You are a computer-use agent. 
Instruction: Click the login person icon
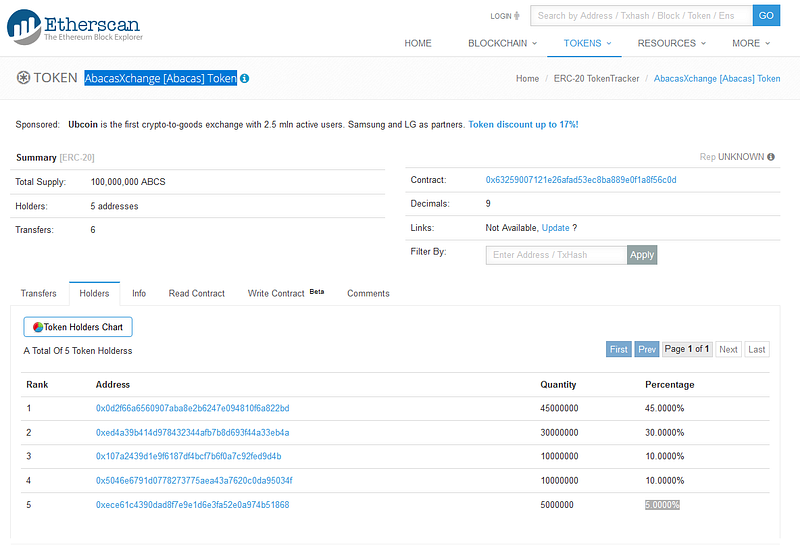[517, 16]
